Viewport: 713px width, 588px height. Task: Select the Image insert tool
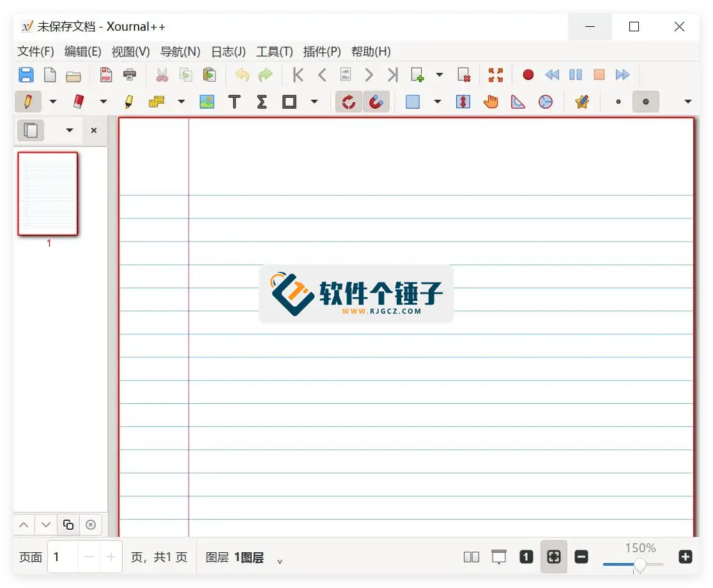pyautogui.click(x=207, y=102)
